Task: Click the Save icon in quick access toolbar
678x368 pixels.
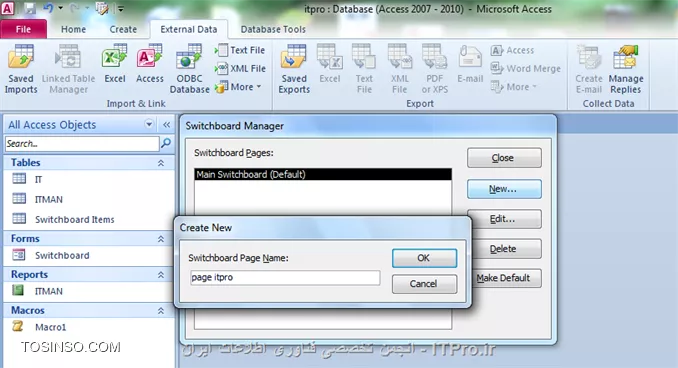Action: 29,8
